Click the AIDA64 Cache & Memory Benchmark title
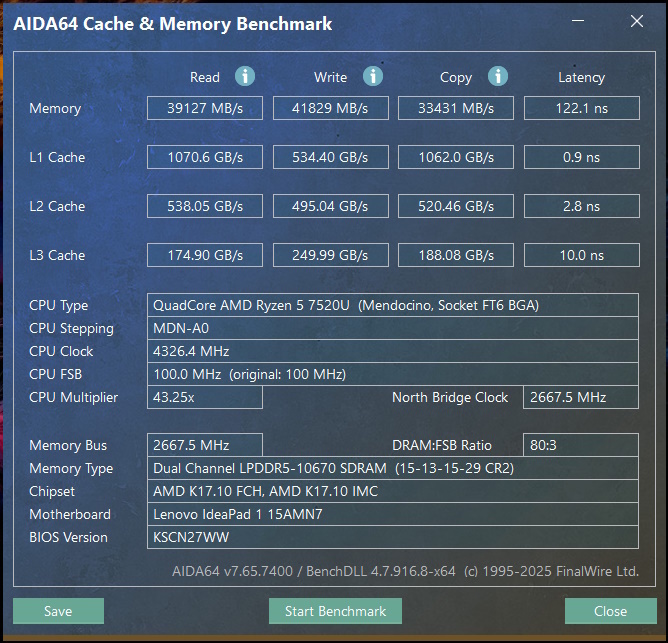The image size is (668, 643). click(173, 24)
